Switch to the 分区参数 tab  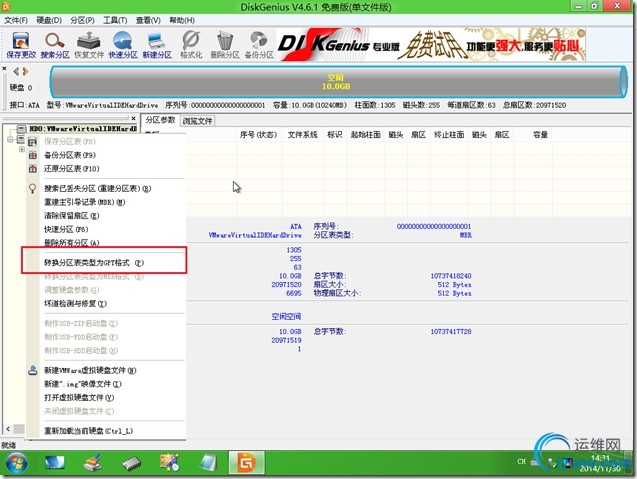160,120
